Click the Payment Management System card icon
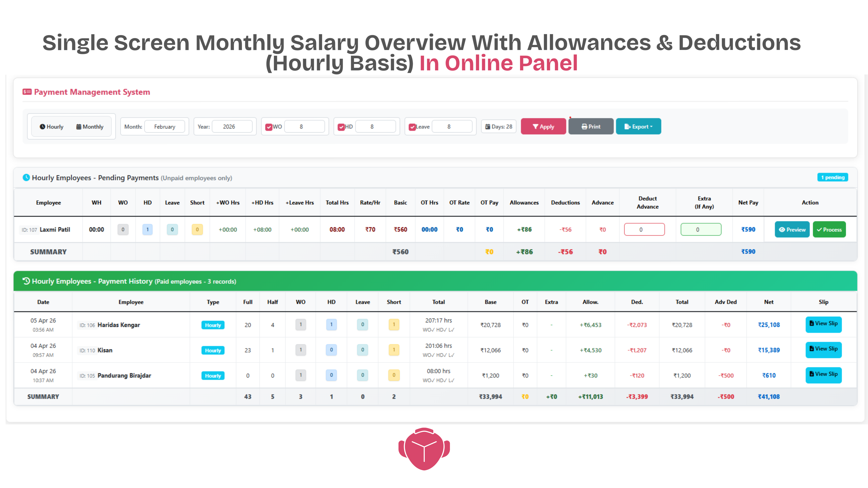 click(27, 92)
